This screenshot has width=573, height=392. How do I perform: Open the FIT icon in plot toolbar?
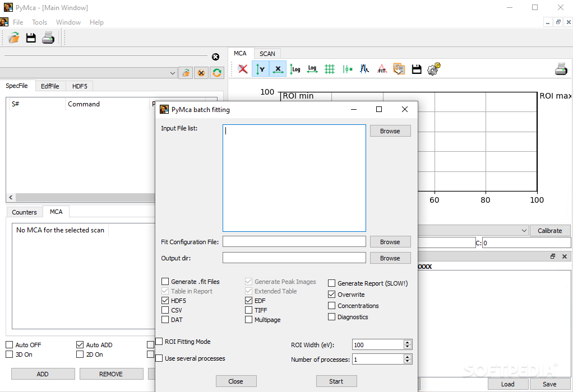[382, 69]
